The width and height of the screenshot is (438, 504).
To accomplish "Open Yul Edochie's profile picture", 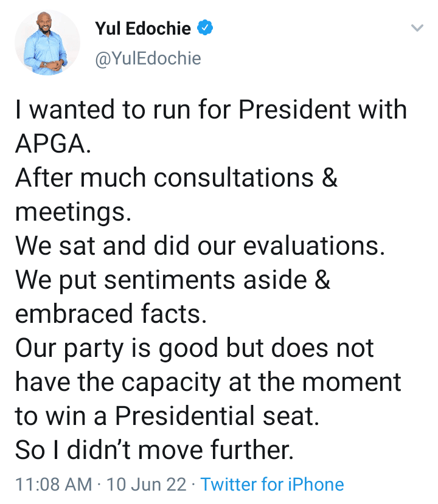I will [x=47, y=43].
